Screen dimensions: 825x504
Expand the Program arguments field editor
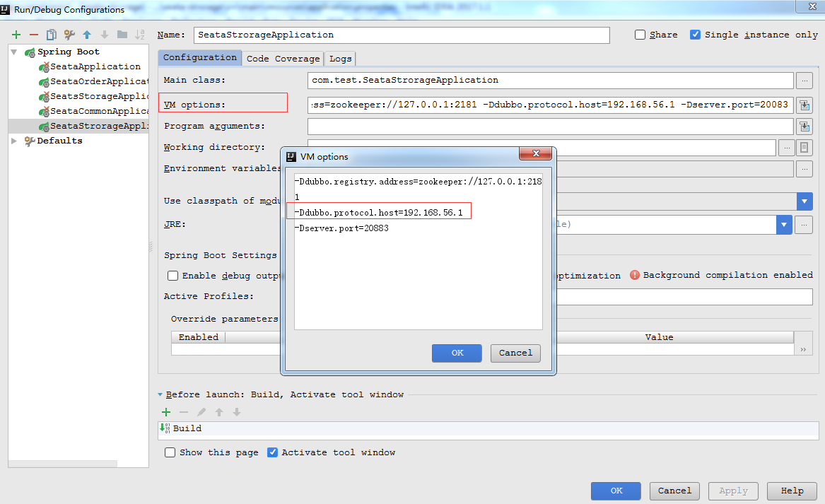805,126
